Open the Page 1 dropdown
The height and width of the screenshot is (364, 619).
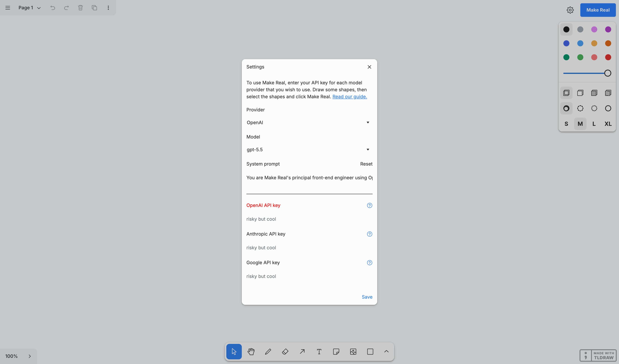29,8
